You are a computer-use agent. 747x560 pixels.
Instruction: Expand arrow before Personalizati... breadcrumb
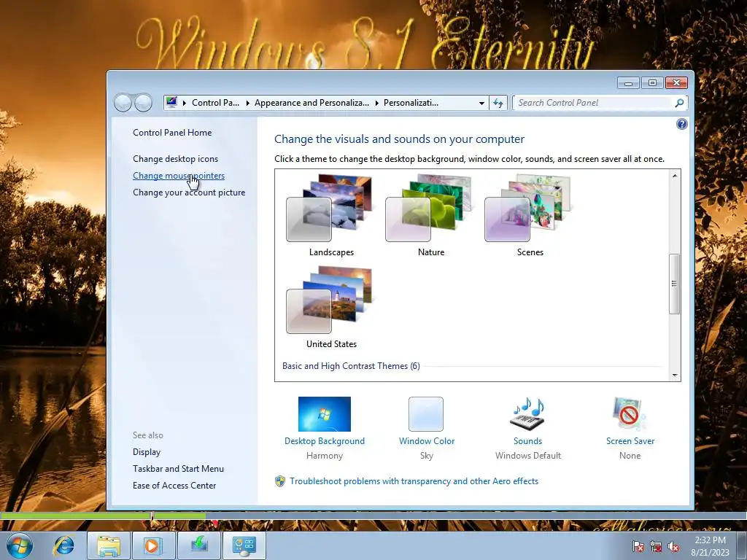[377, 103]
